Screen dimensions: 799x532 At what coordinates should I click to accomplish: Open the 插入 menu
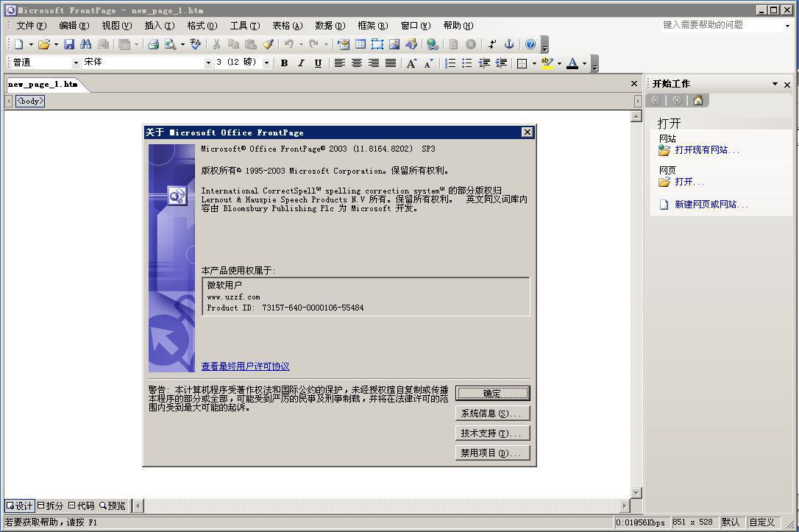(160, 25)
